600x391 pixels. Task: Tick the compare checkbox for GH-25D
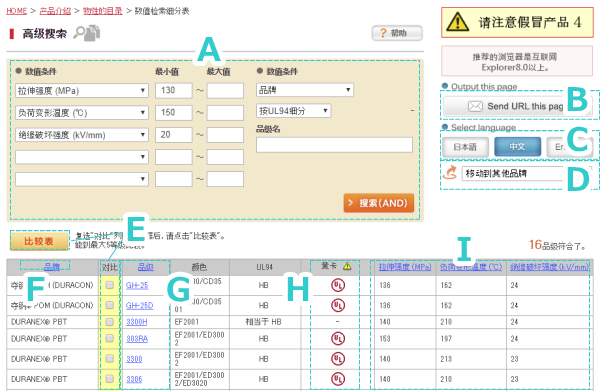click(x=109, y=305)
